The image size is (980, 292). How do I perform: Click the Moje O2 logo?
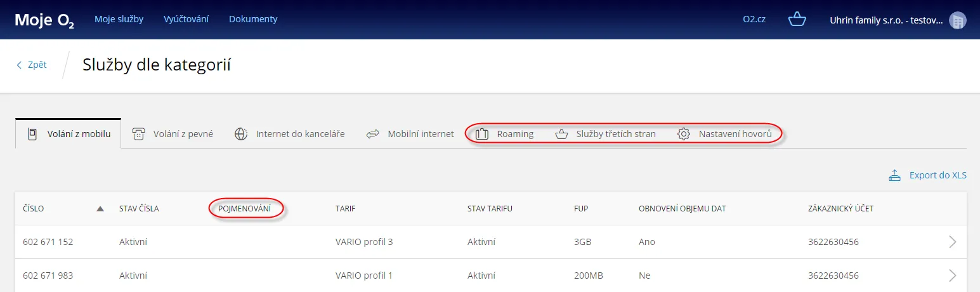pos(44,20)
